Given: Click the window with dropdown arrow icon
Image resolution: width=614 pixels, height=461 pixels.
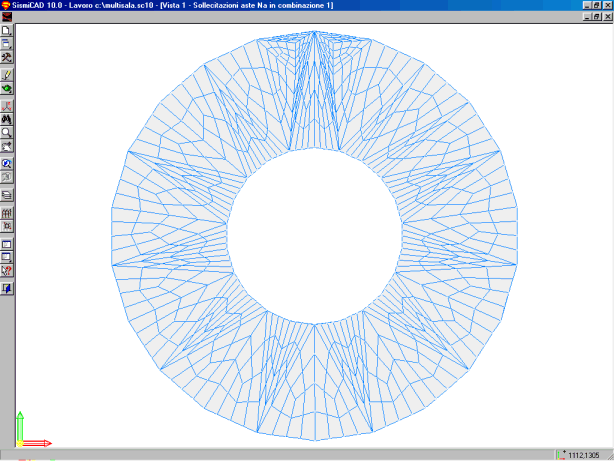Looking at the screenshot, I should (7, 257).
